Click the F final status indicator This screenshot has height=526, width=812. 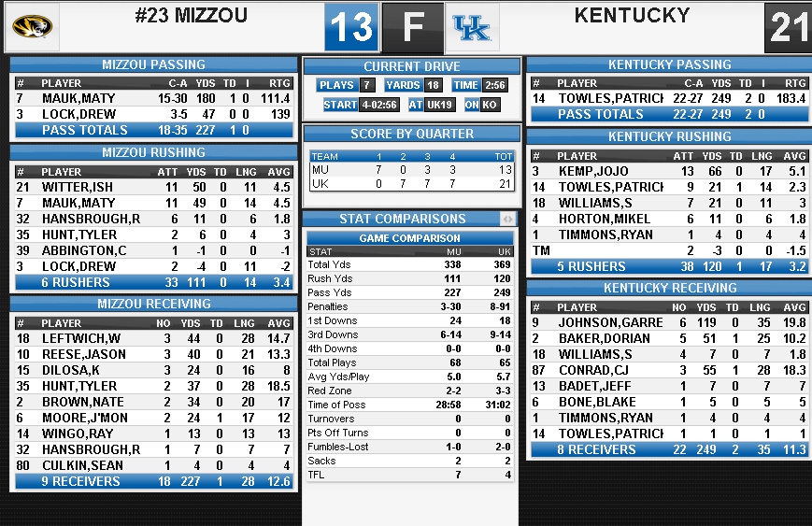point(413,27)
